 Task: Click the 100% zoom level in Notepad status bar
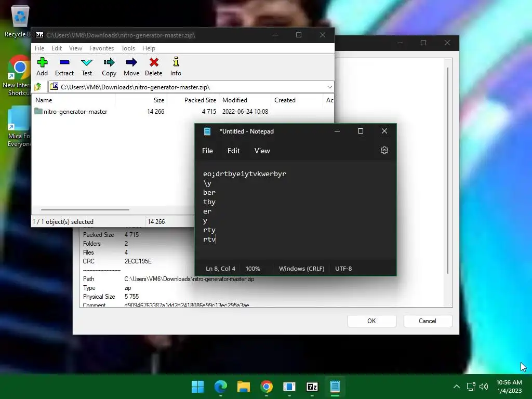[253, 269]
